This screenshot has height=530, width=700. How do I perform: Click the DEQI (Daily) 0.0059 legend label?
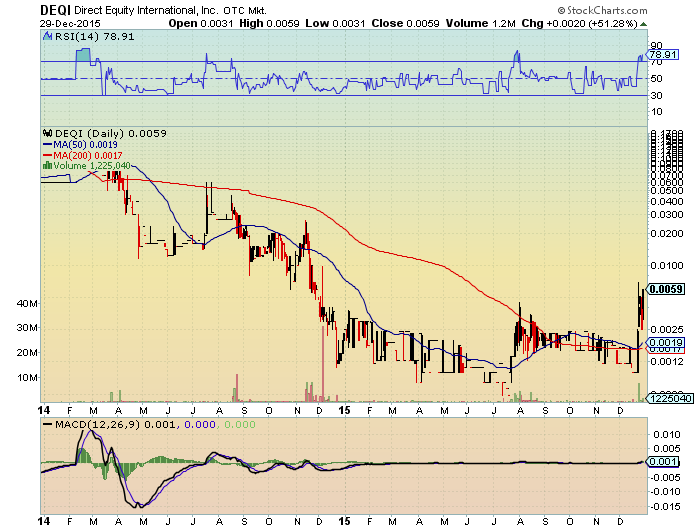111,134
